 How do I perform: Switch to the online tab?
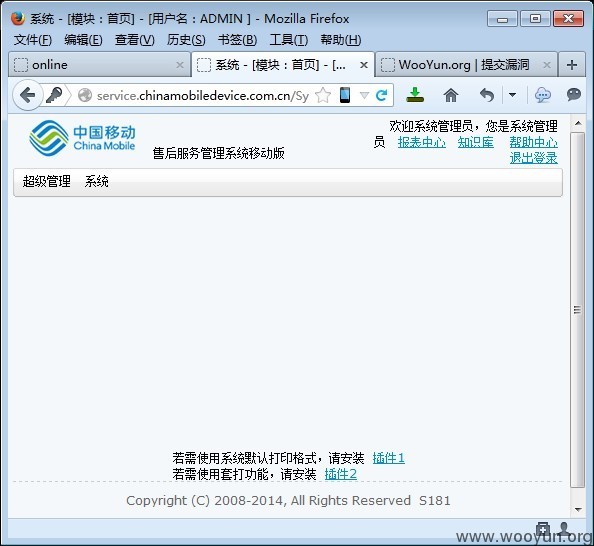[99, 65]
